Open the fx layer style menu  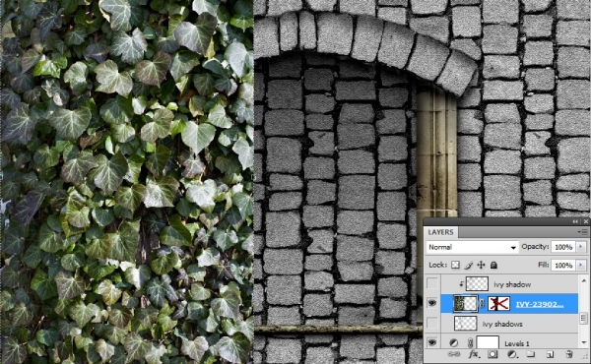pos(474,354)
